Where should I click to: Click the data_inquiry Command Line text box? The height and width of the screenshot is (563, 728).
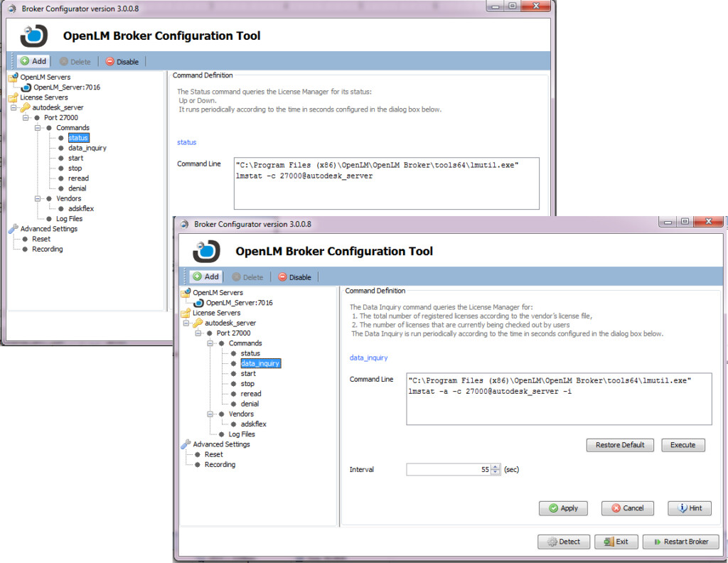[x=559, y=400]
